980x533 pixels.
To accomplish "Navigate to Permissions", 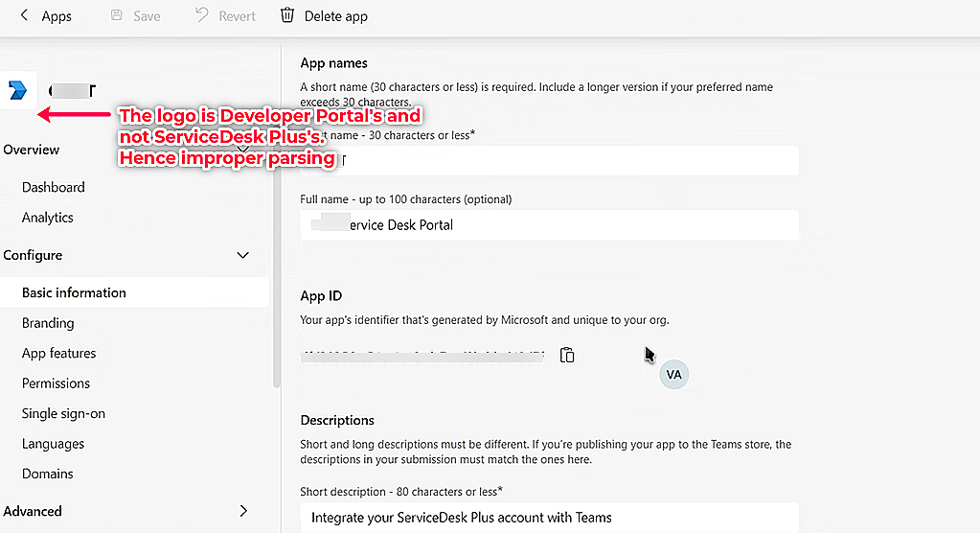I will click(56, 383).
